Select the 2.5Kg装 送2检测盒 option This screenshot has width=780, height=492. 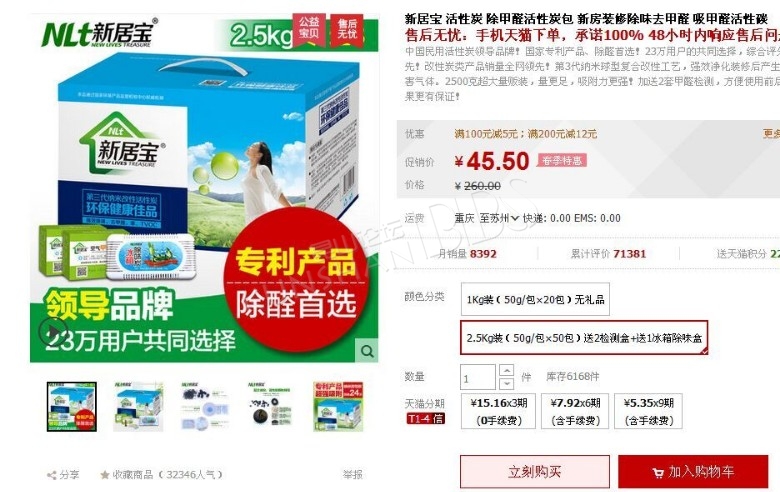click(x=584, y=338)
